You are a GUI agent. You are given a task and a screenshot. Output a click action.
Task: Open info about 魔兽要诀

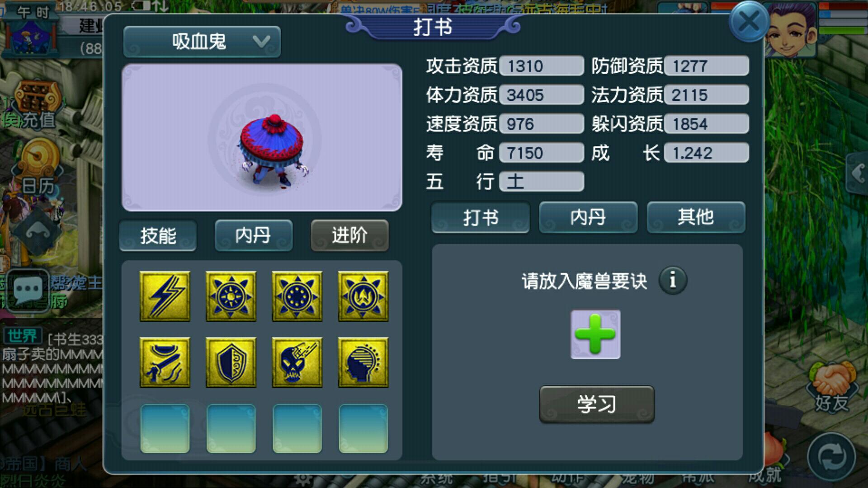tap(673, 280)
